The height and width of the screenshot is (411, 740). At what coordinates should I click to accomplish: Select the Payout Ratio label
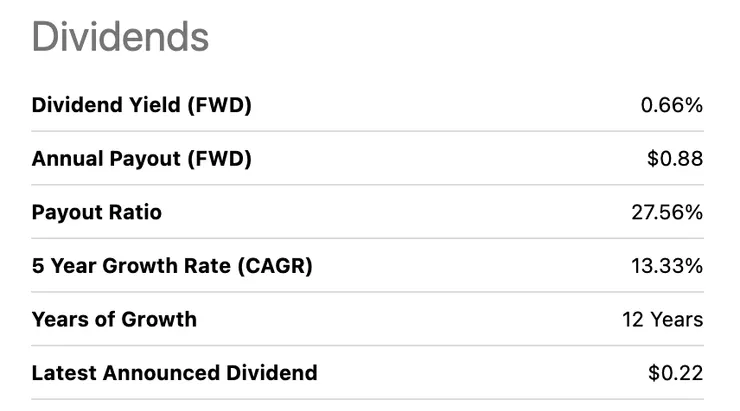(x=96, y=212)
